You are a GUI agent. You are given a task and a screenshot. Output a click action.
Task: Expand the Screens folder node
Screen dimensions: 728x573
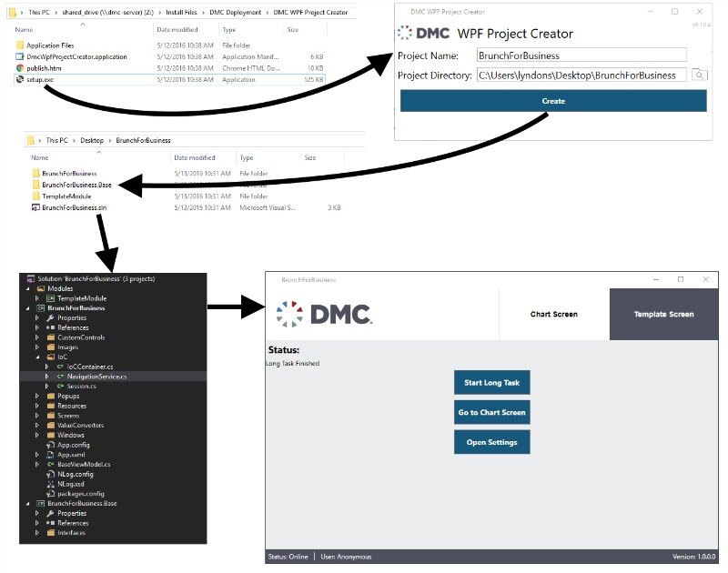tap(37, 416)
